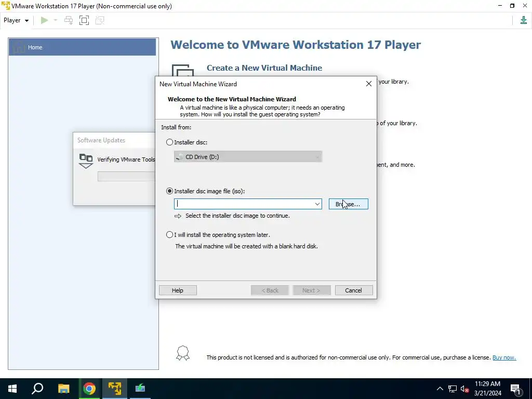Image resolution: width=532 pixels, height=399 pixels.
Task: Click "Select the installer disc image to continue" text
Action: (237, 216)
